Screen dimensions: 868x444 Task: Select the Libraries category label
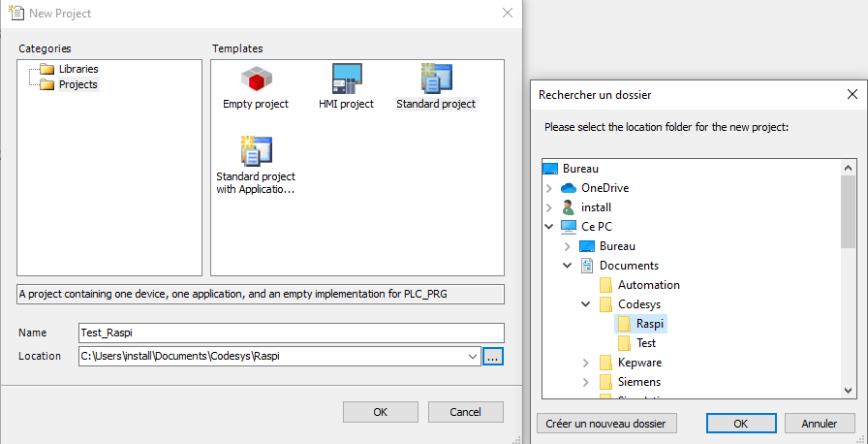(x=78, y=69)
